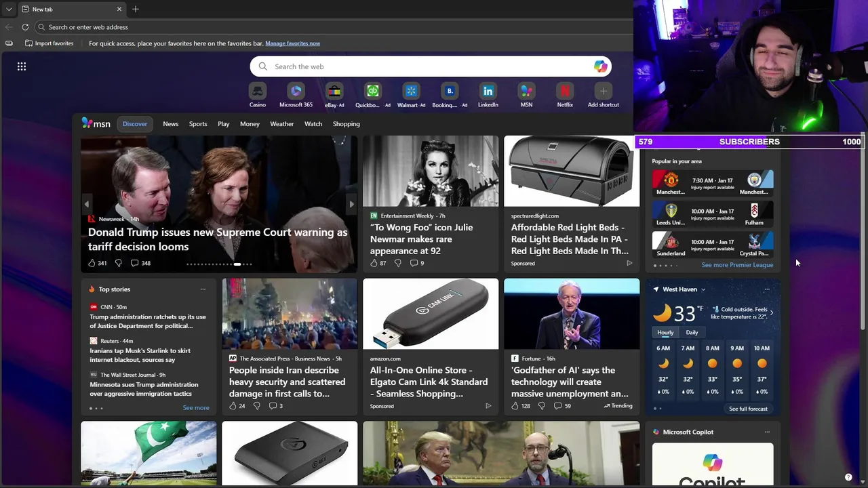Dislike the Donald Trump tariff story
This screenshot has height=488, width=868.
[118, 263]
